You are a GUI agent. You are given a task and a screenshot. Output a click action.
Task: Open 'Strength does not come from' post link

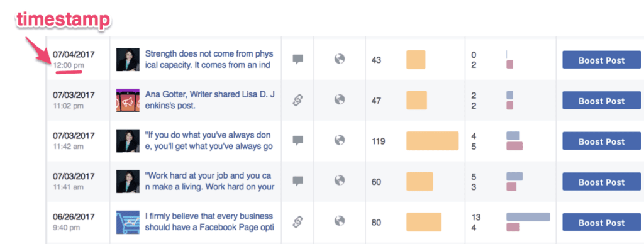tap(209, 60)
